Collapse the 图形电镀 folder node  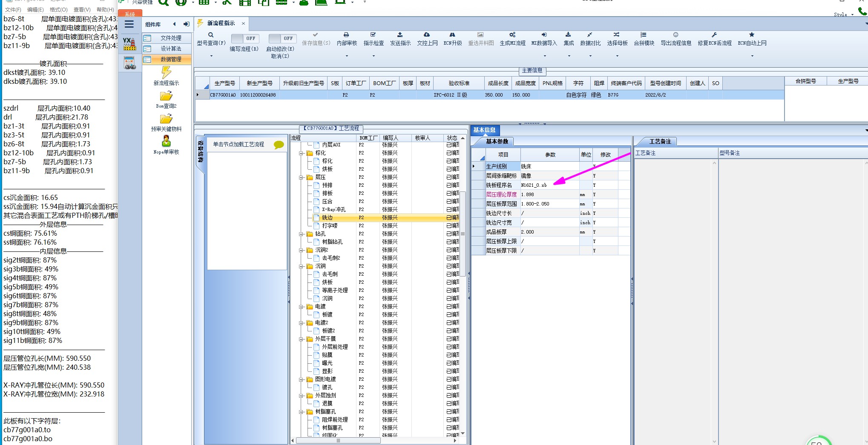302,379
